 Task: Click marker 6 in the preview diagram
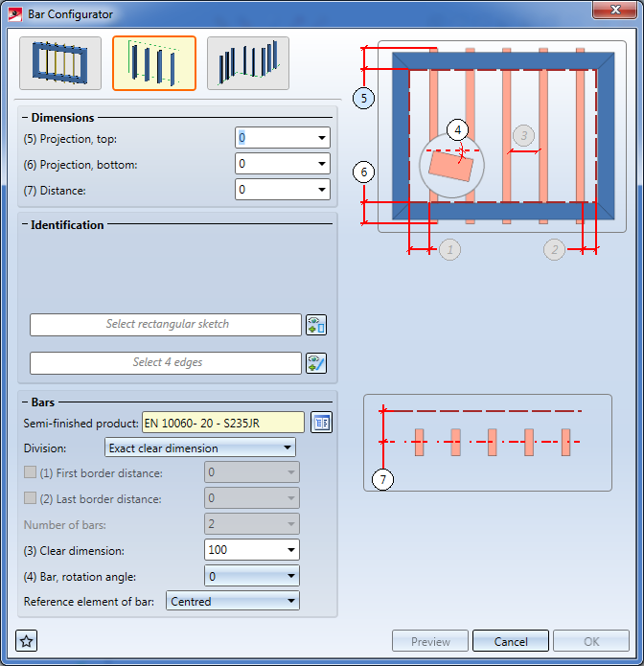[363, 172]
